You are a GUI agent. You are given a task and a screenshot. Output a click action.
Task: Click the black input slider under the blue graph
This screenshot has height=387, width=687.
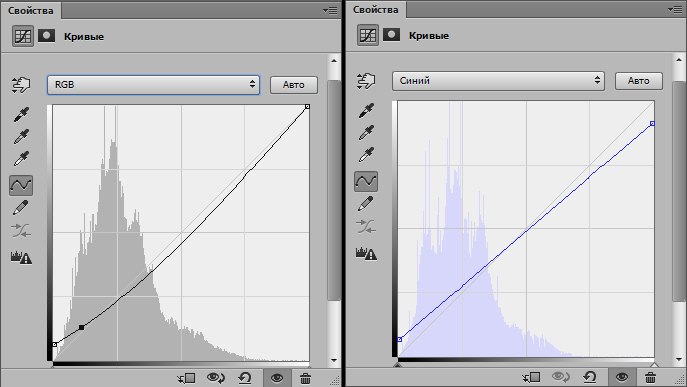coord(397,364)
